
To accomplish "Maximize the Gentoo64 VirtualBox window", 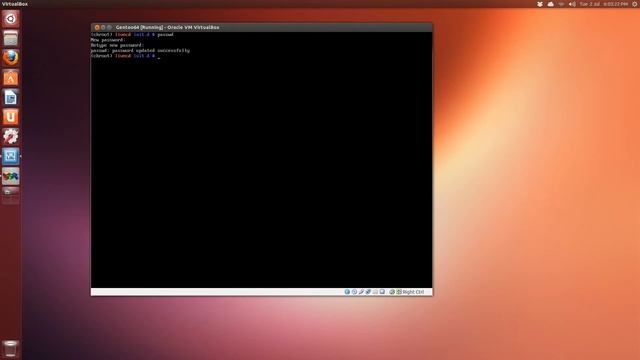I will [109, 27].
